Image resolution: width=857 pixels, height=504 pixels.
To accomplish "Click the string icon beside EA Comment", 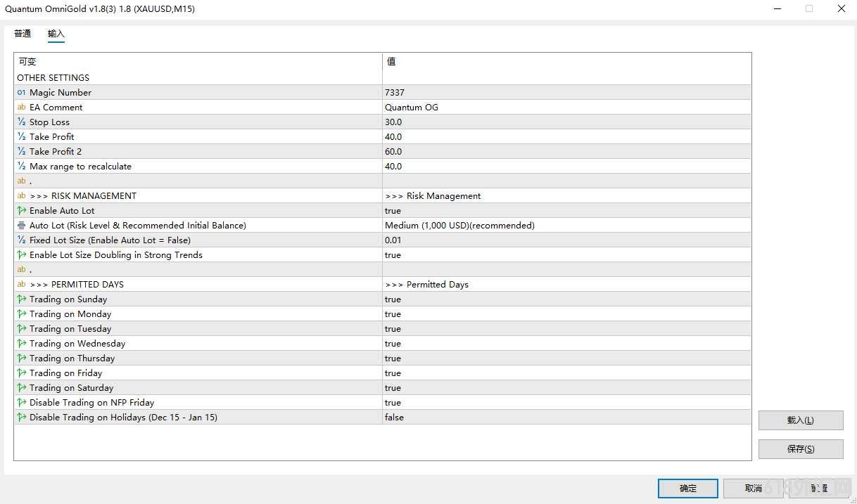I will pyautogui.click(x=21, y=108).
